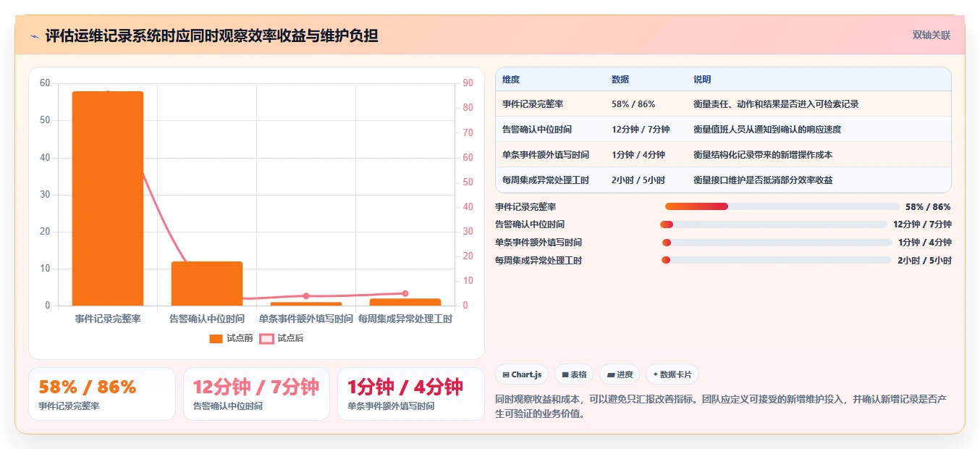The width and height of the screenshot is (980, 449).
Task: Click table row label 告警确认中位时间
Action: pyautogui.click(x=537, y=130)
